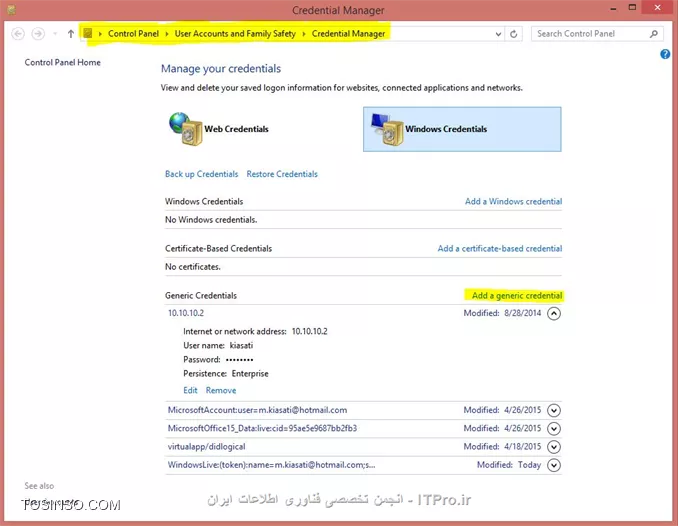678x526 pixels.
Task: Open Control Panel breadcrumb
Action: 133,33
